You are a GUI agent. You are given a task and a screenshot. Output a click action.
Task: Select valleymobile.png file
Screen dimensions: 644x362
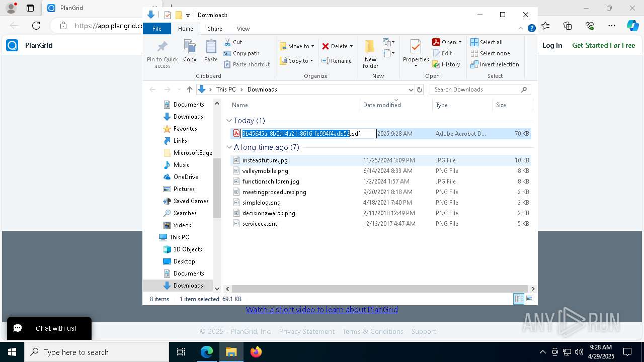point(265,171)
